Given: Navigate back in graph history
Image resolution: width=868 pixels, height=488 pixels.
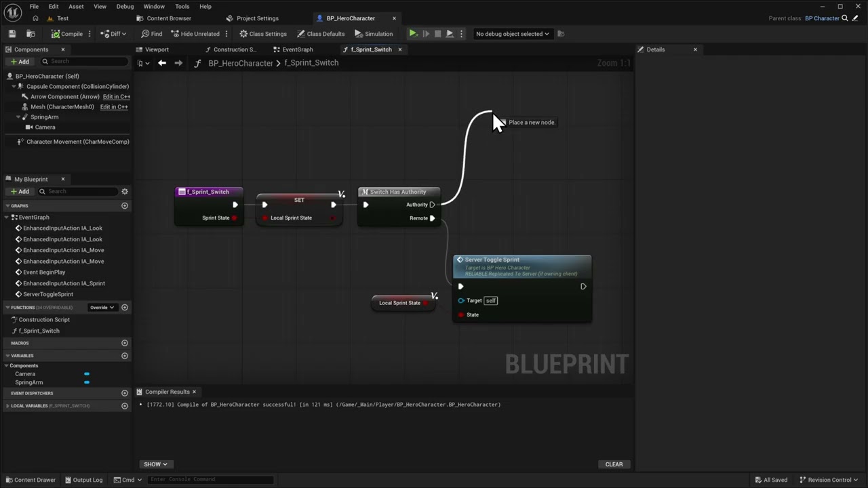Looking at the screenshot, I should pos(162,63).
